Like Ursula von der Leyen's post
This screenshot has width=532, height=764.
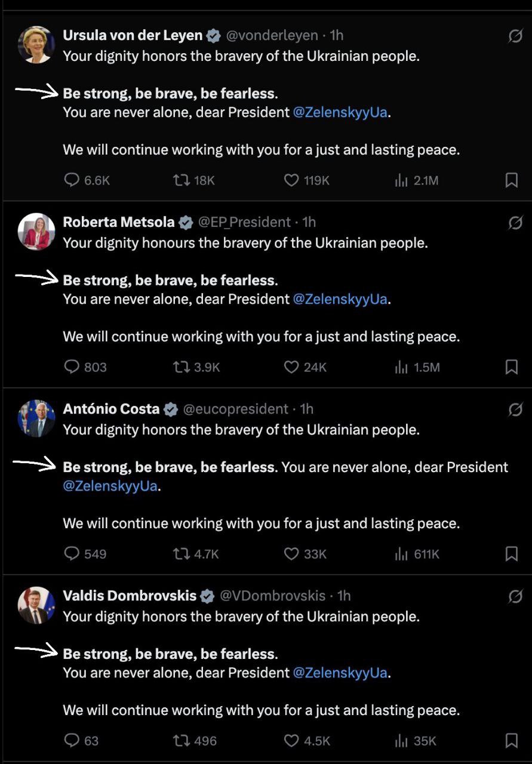point(306,180)
